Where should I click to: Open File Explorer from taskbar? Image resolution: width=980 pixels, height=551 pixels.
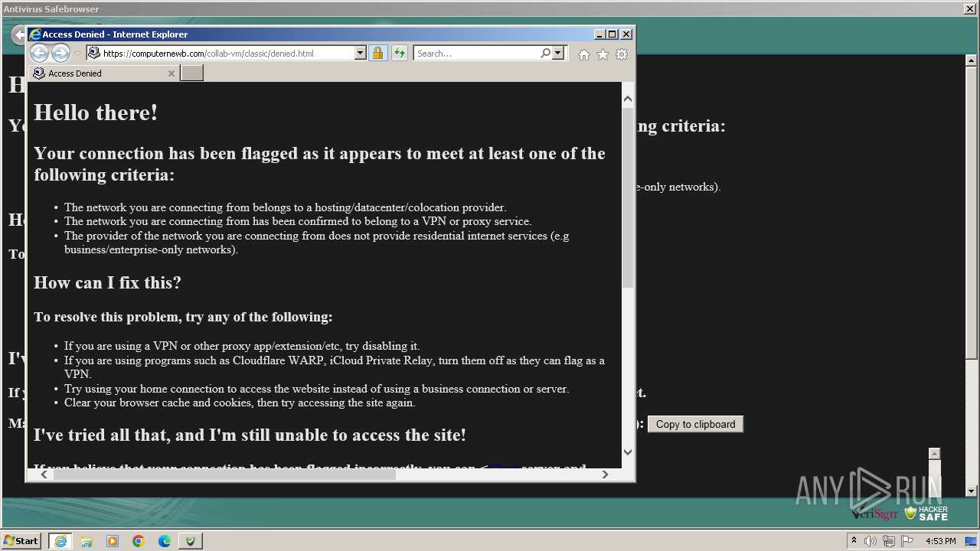pos(87,541)
